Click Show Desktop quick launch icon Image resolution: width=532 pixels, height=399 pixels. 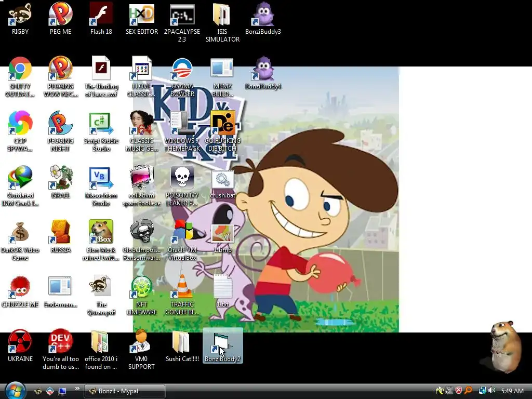tap(62, 391)
